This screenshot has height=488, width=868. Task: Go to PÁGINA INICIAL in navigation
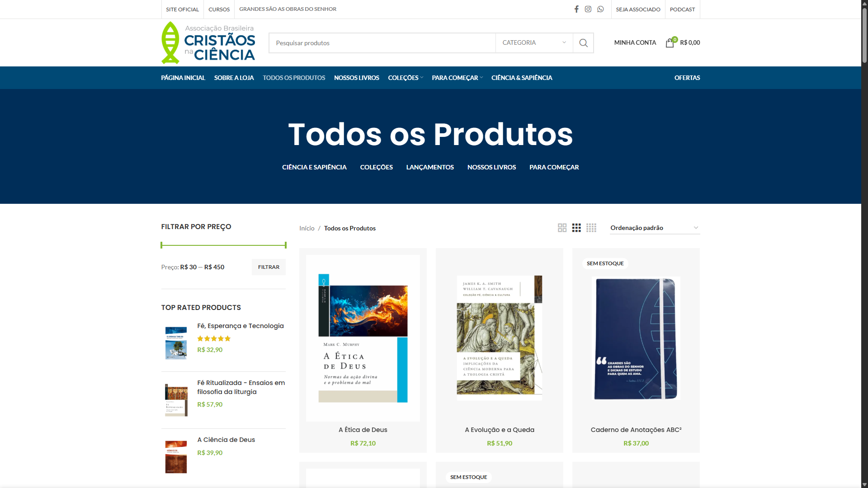pos(183,78)
